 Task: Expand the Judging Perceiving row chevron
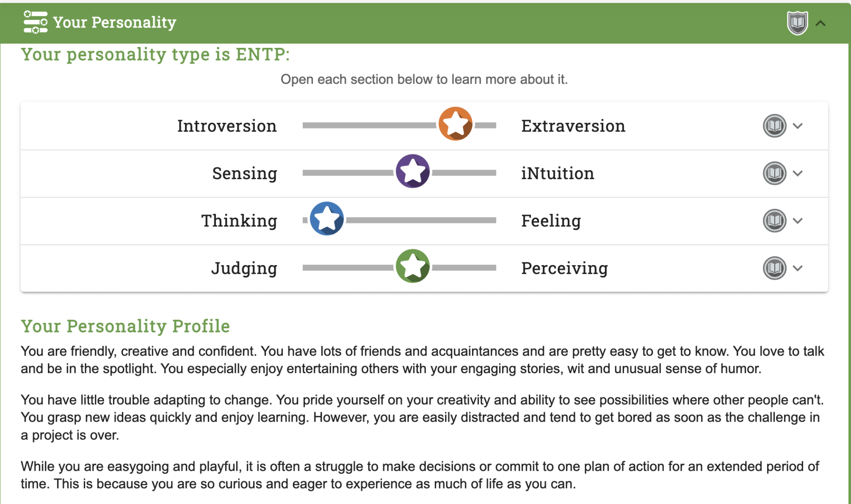(x=798, y=269)
